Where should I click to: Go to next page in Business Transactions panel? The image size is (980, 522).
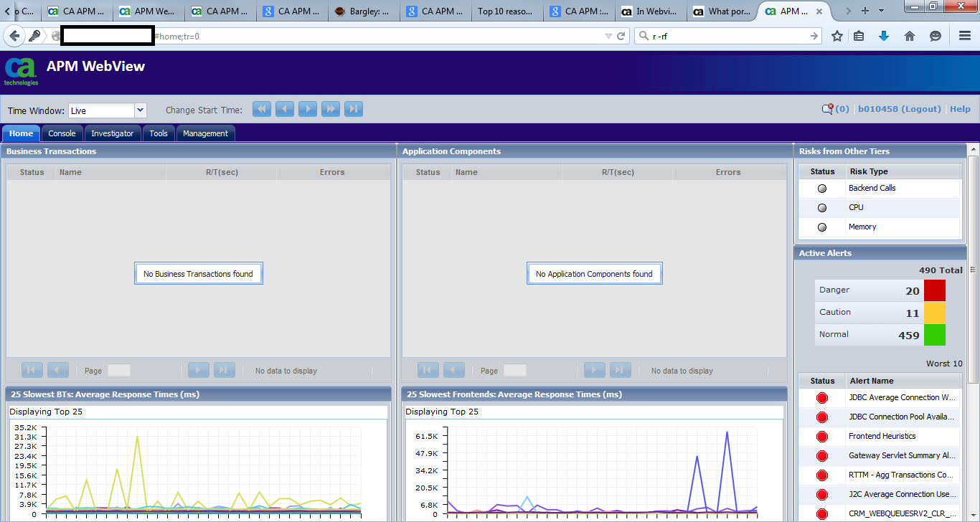coord(198,369)
